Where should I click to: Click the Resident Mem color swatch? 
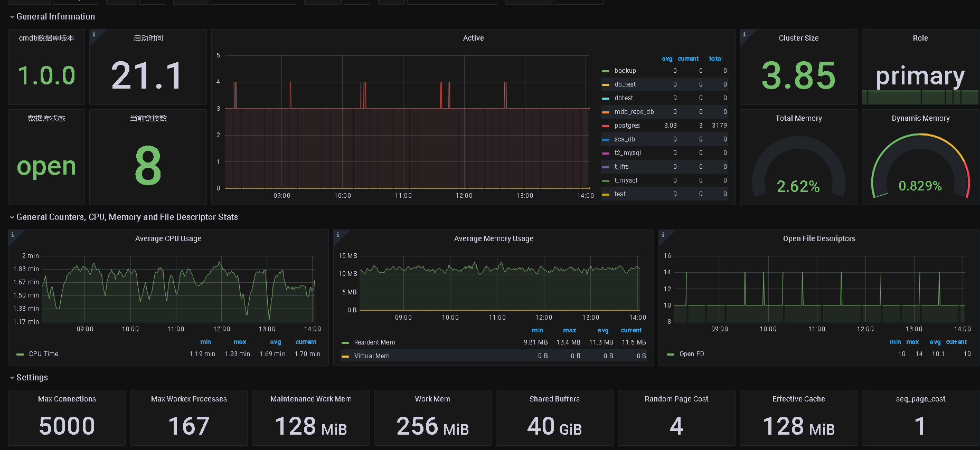click(x=345, y=343)
